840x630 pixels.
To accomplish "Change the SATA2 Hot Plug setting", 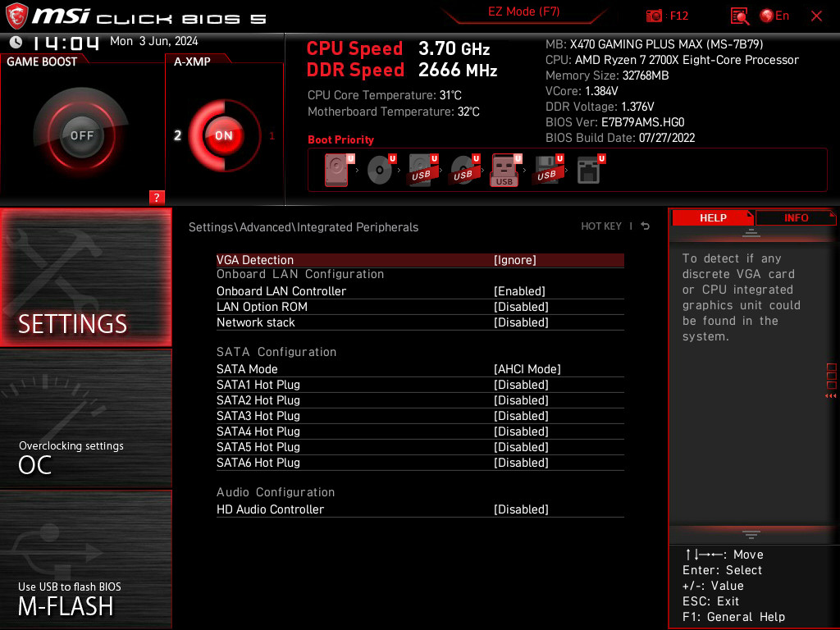I will [x=420, y=400].
